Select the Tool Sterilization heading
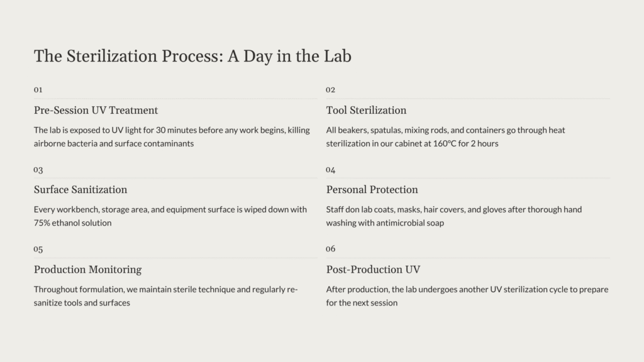644x362 pixels. tap(366, 110)
